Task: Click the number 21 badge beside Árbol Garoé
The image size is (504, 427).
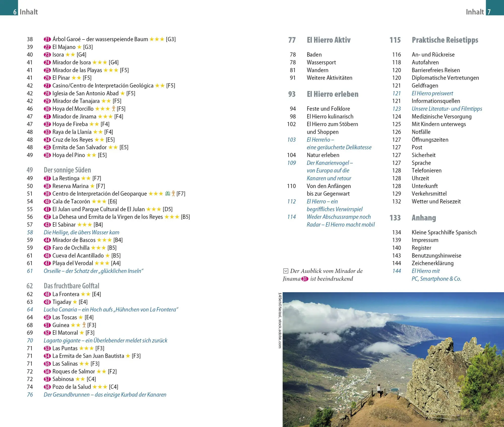Action: point(47,39)
